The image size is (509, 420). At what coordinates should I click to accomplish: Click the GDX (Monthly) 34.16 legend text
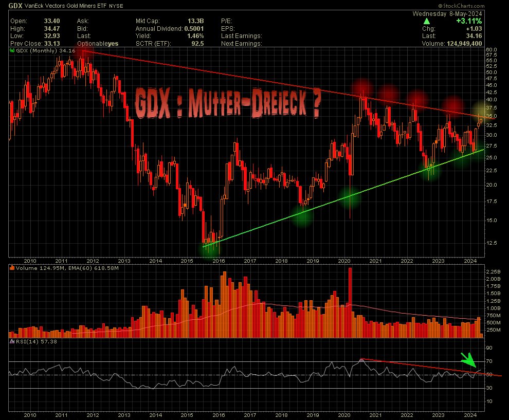(45, 50)
